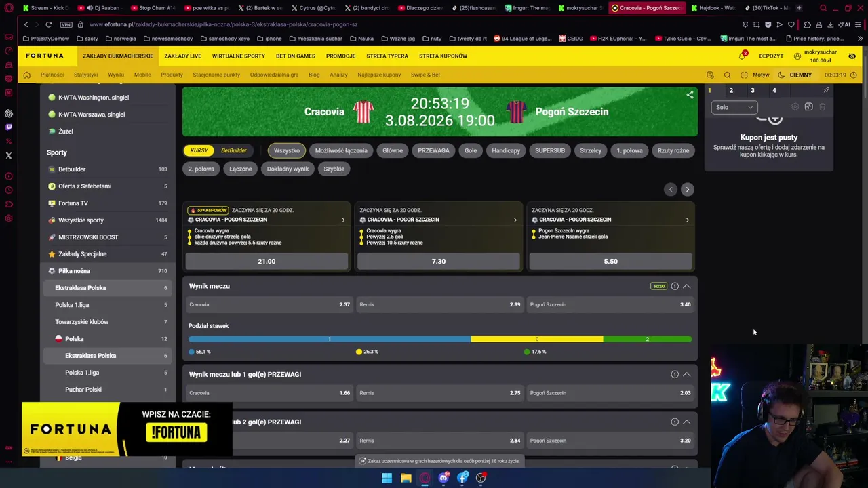Pin the betting slip panel
Viewport: 868px width, 488px height.
826,90
